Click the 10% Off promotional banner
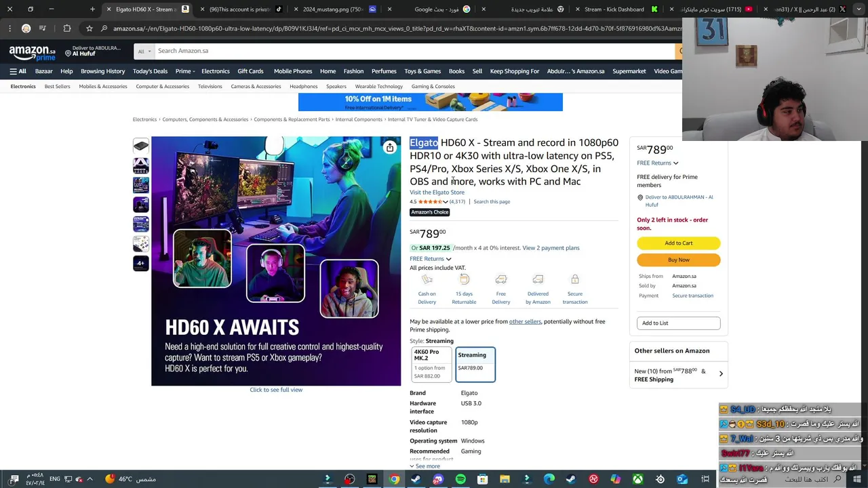The height and width of the screenshot is (488, 868). point(430,102)
